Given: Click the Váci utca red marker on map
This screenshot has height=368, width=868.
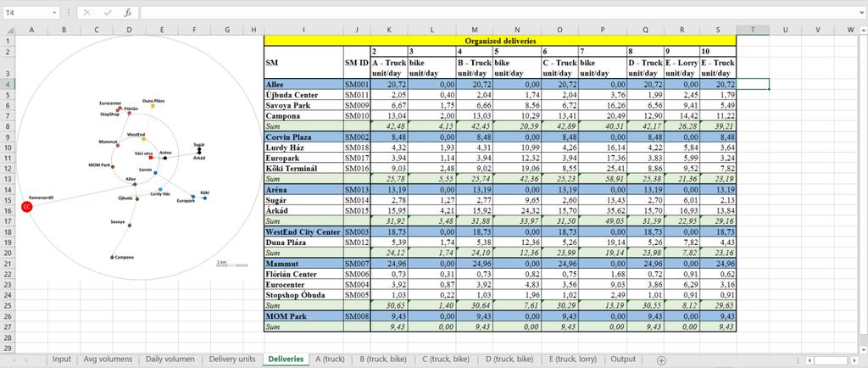Looking at the screenshot, I should point(151,157).
